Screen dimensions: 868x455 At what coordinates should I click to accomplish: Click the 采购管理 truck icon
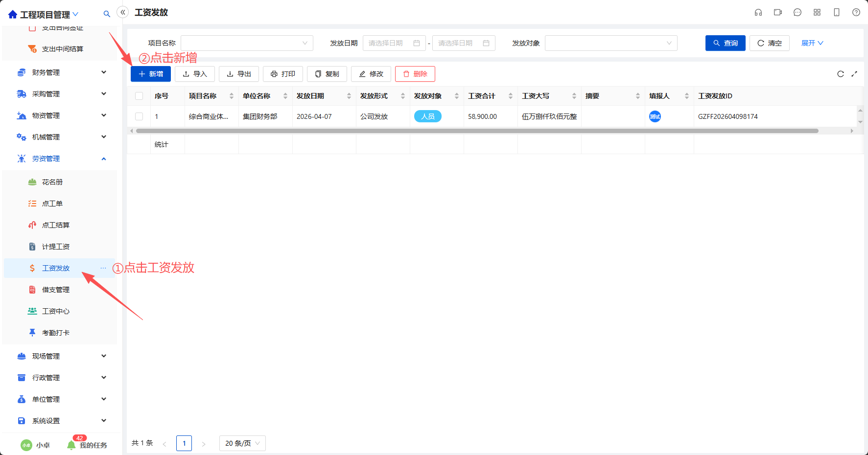pos(22,94)
